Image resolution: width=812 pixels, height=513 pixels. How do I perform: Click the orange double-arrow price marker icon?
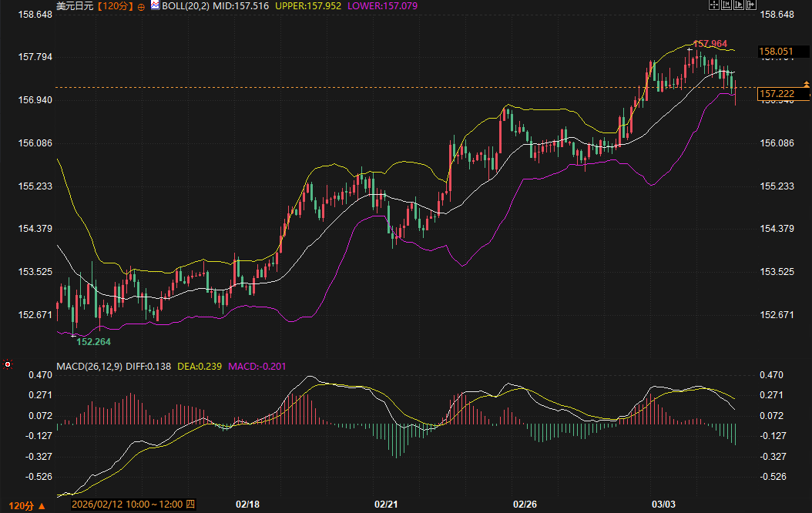click(x=807, y=82)
